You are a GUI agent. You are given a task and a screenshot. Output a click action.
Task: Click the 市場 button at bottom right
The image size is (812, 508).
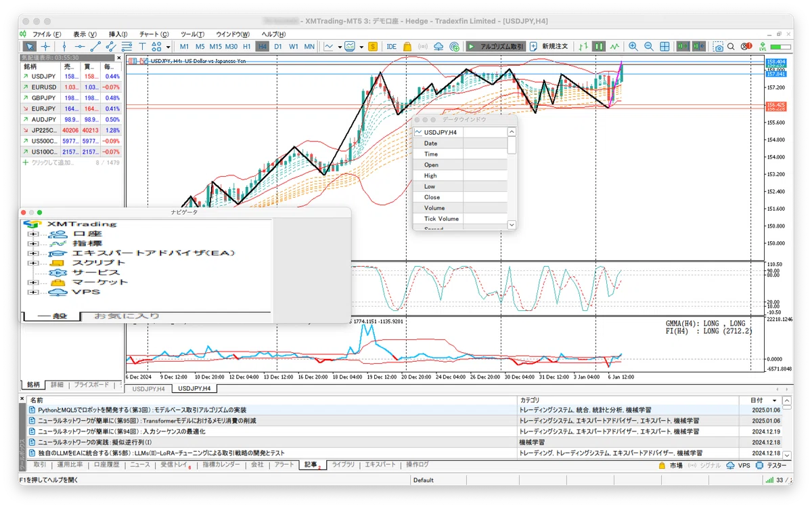671,466
